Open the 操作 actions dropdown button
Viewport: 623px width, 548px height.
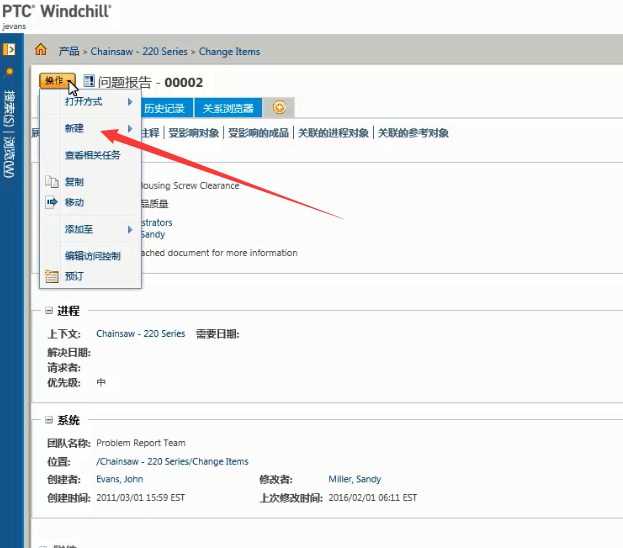57,81
